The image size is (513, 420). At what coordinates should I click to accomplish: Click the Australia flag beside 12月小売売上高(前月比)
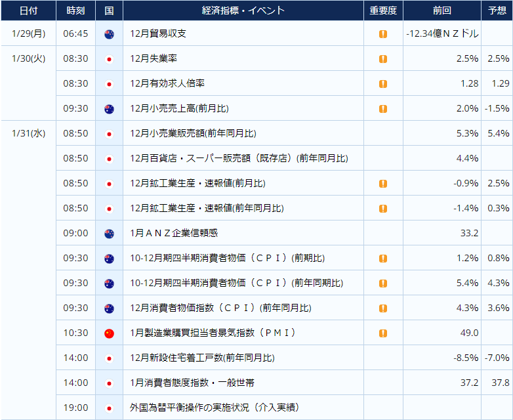coord(109,109)
